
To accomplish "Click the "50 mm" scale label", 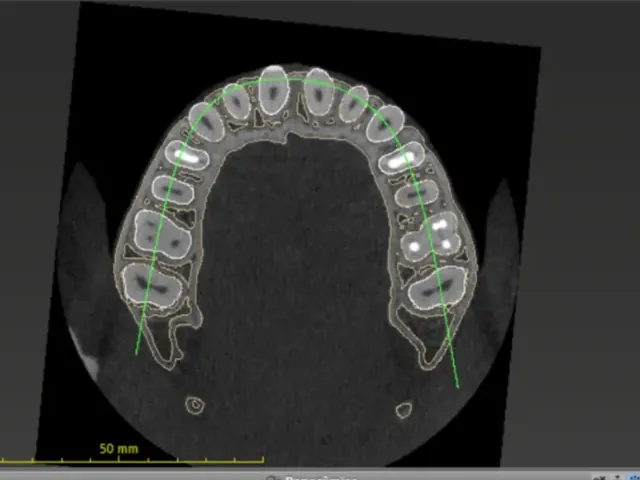I will (x=119, y=449).
